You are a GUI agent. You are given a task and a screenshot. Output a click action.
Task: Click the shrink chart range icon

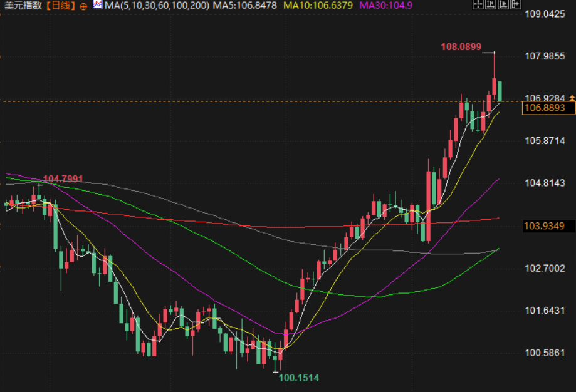click(x=491, y=4)
